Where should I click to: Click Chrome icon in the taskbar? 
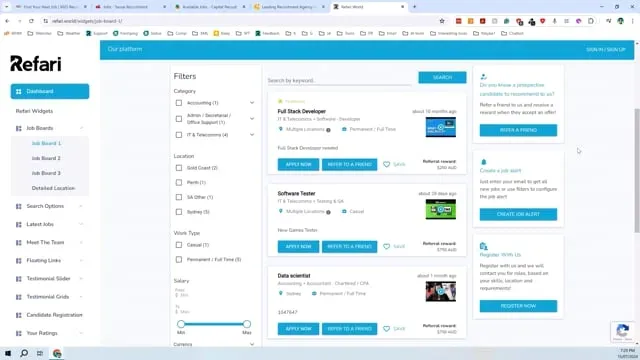57,353
